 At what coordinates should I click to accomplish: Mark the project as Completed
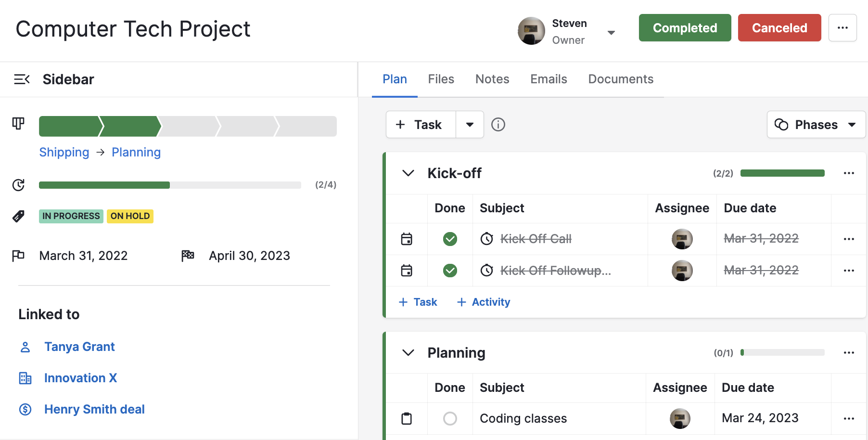[x=684, y=27]
